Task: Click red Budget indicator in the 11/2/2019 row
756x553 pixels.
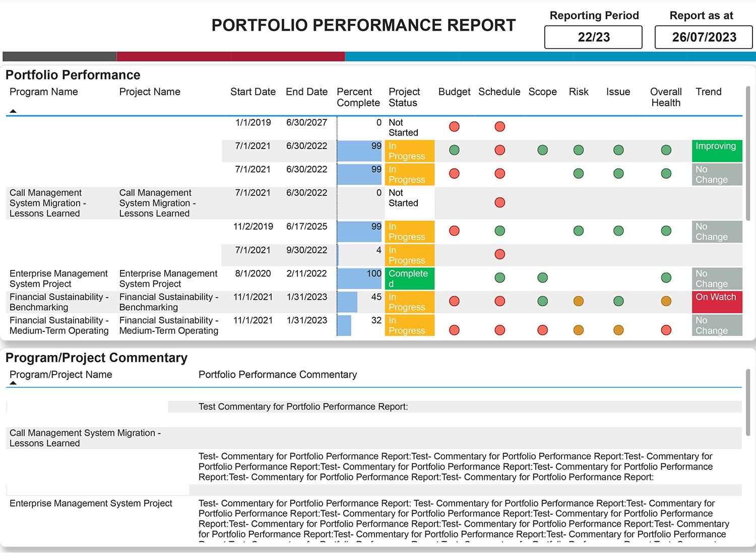Action: 454,231
